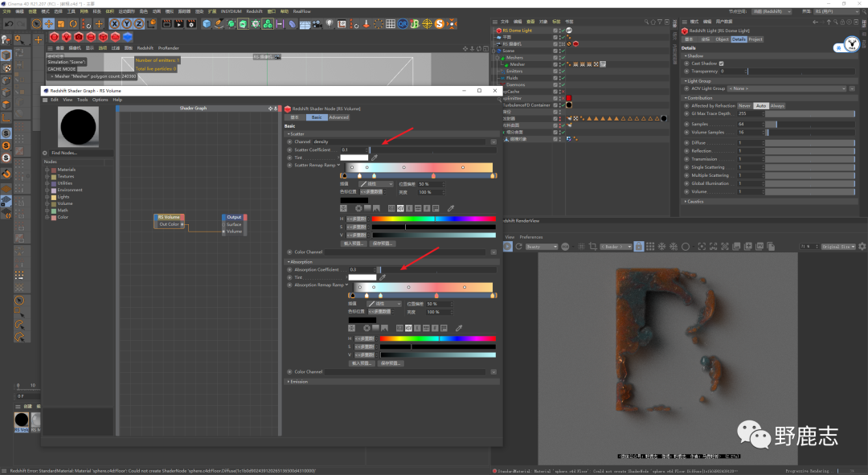Click the Absorption Coefficient slider
The width and height of the screenshot is (868, 475).
[437, 269]
